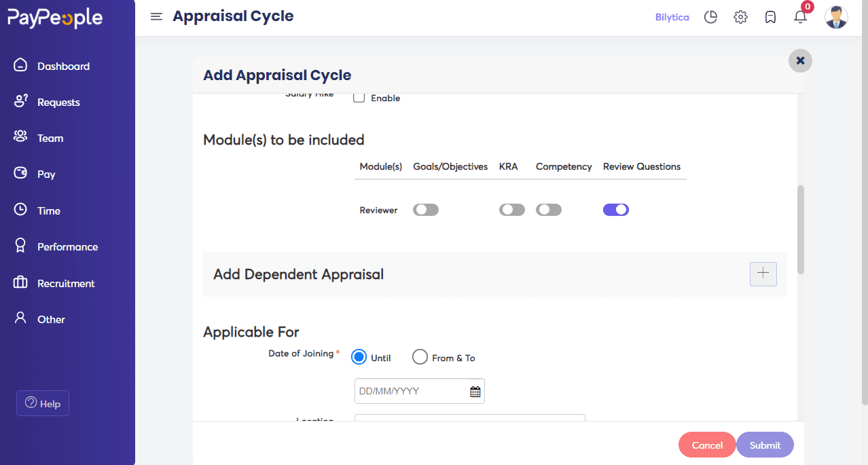Open the settings gear icon
This screenshot has height=465, width=868.
(x=740, y=17)
